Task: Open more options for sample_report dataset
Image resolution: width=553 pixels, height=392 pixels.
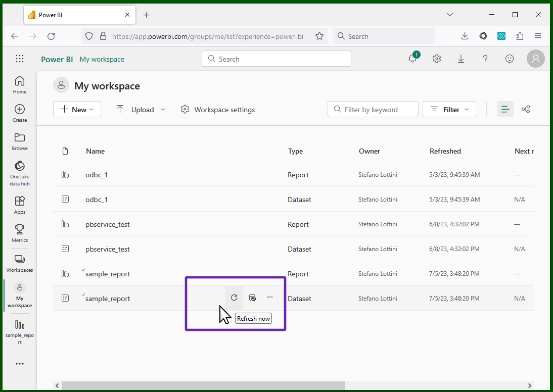Action: (270, 297)
